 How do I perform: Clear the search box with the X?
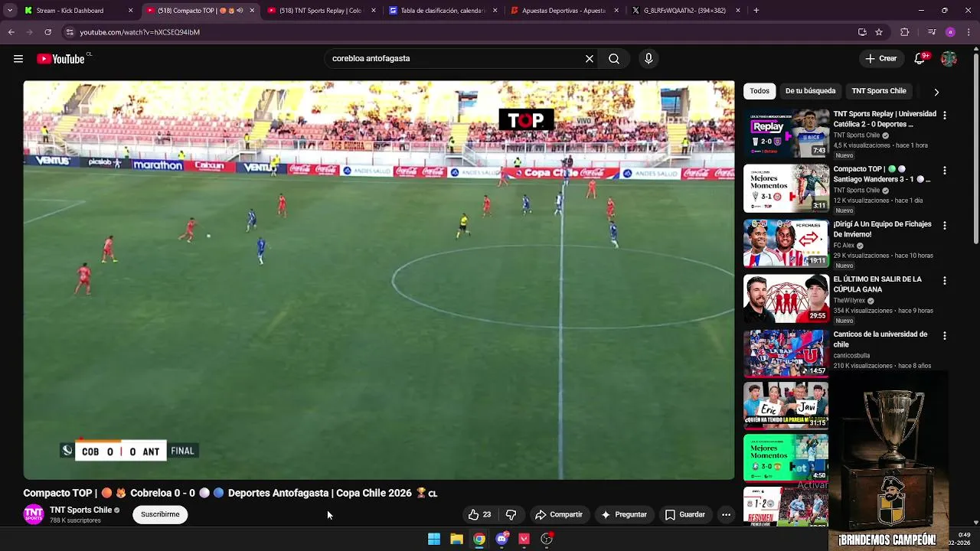pos(590,59)
